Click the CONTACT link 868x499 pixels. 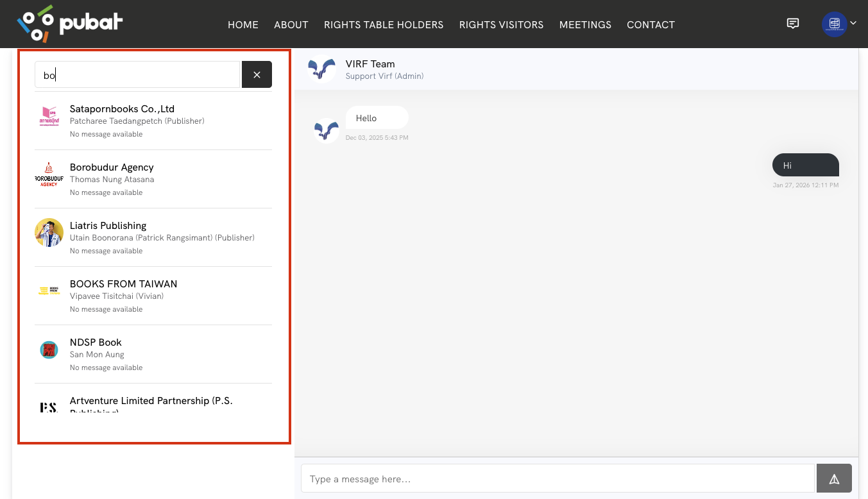(651, 24)
